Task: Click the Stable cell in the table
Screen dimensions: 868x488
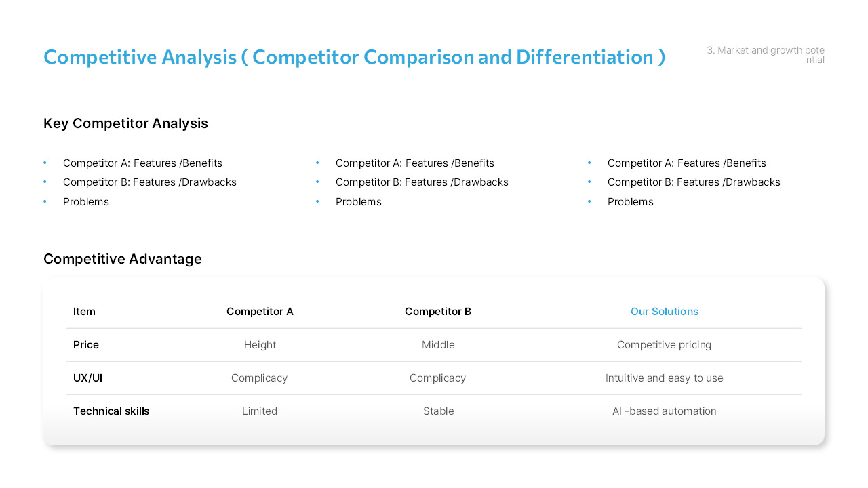Action: coord(438,411)
